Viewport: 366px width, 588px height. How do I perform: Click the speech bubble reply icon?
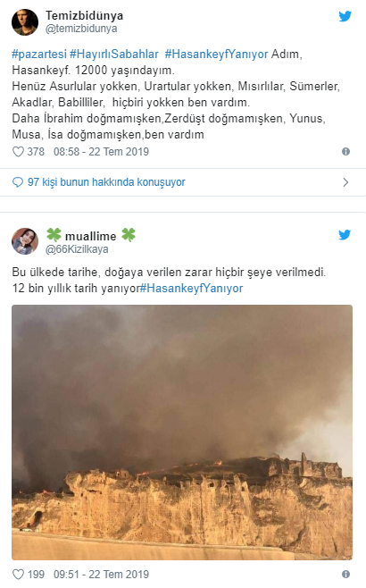18,182
